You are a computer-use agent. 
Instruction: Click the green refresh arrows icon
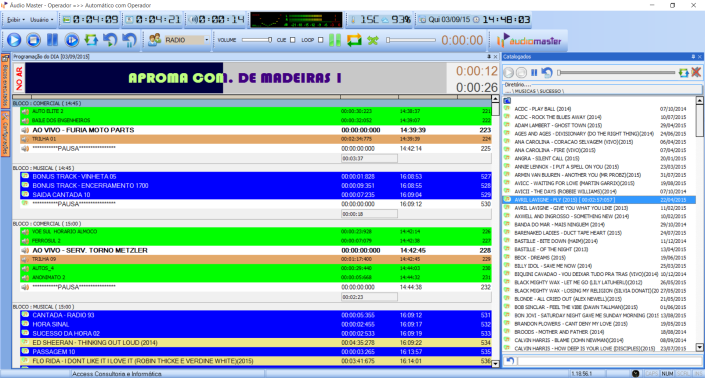point(91,40)
